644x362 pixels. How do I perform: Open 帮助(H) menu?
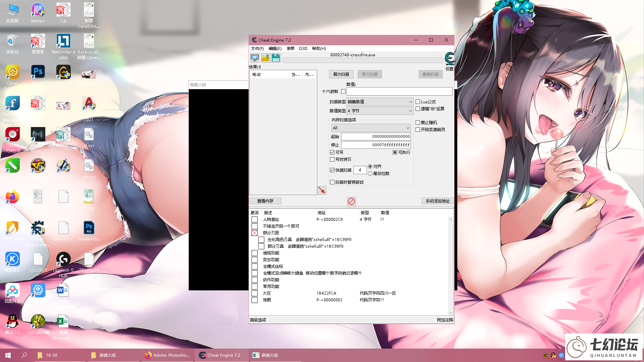[x=319, y=48]
